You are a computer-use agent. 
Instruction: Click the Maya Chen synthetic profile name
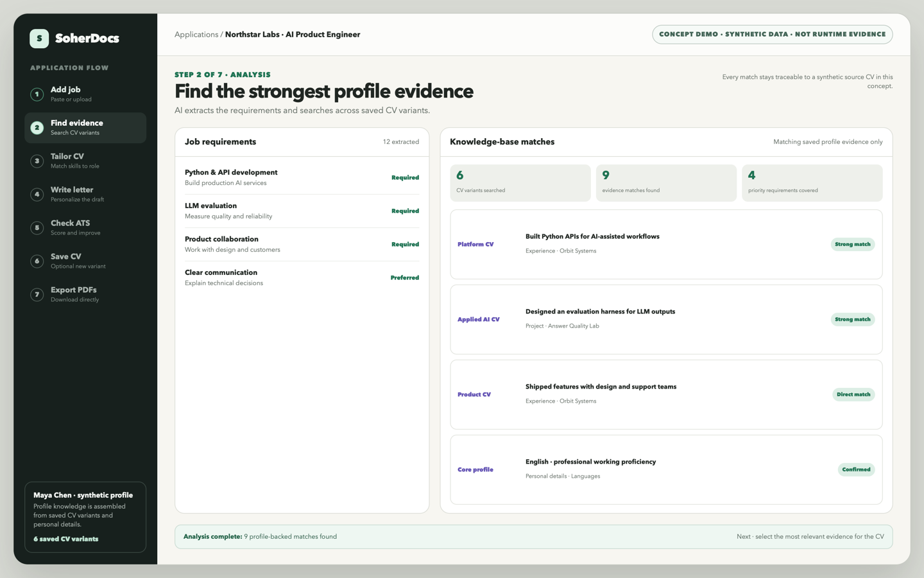(83, 496)
